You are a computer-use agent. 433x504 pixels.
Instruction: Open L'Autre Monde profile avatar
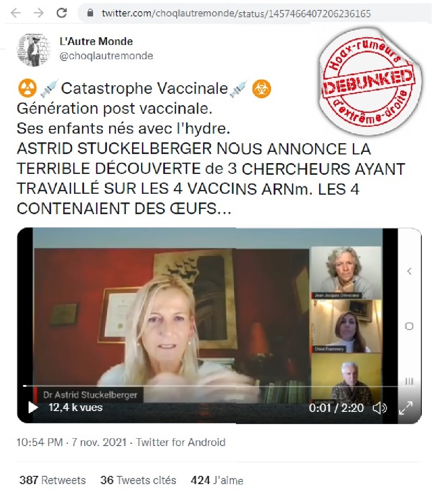pyautogui.click(x=33, y=49)
